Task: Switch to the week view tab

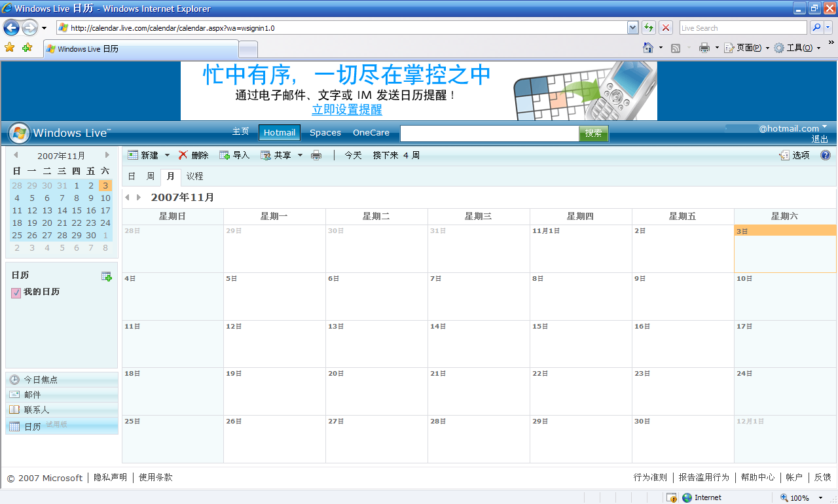Action: point(151,176)
